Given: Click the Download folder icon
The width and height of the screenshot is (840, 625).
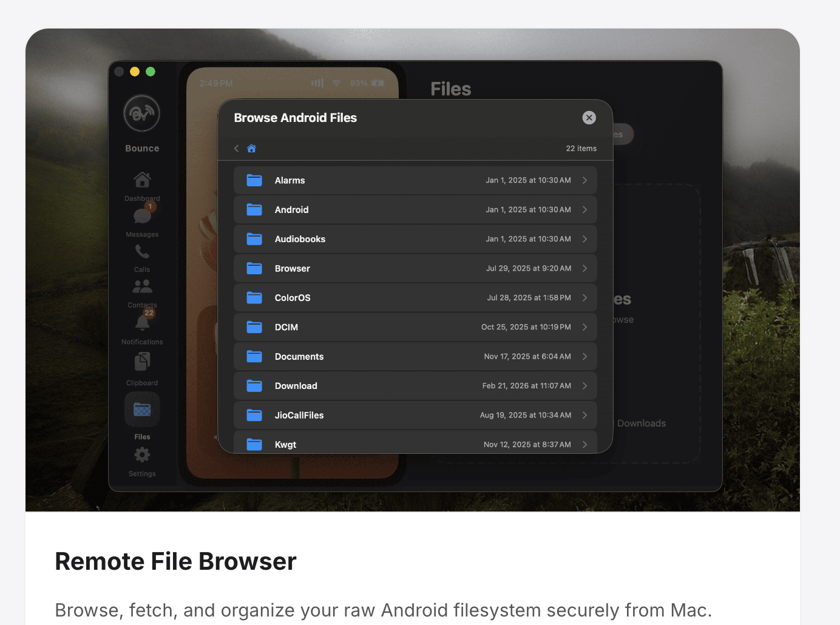Looking at the screenshot, I should pos(254,386).
